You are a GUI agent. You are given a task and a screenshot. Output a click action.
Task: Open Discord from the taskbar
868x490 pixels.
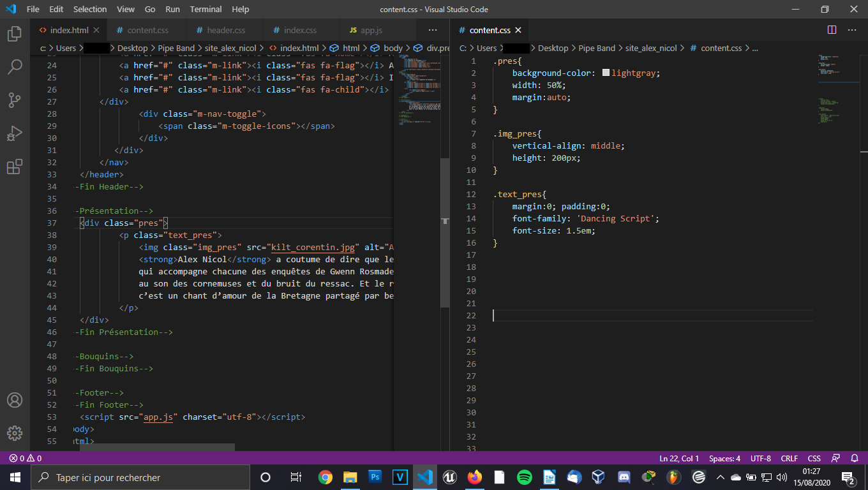click(624, 477)
